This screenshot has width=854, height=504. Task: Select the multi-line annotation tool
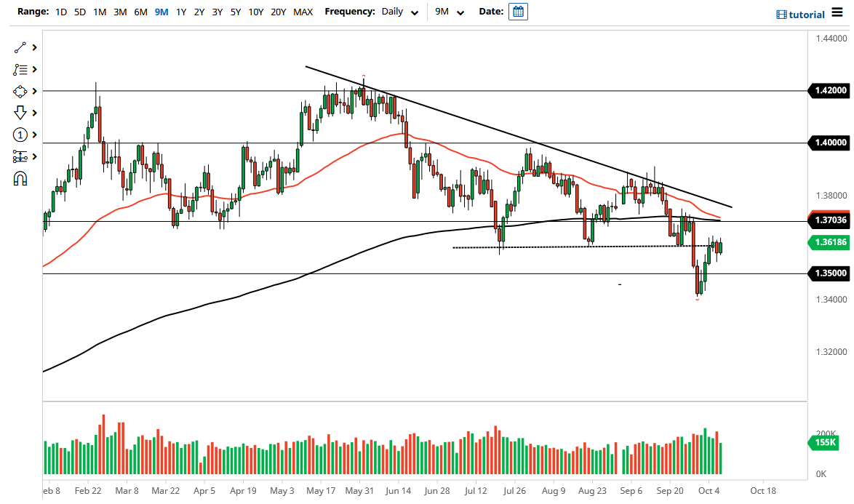20,69
